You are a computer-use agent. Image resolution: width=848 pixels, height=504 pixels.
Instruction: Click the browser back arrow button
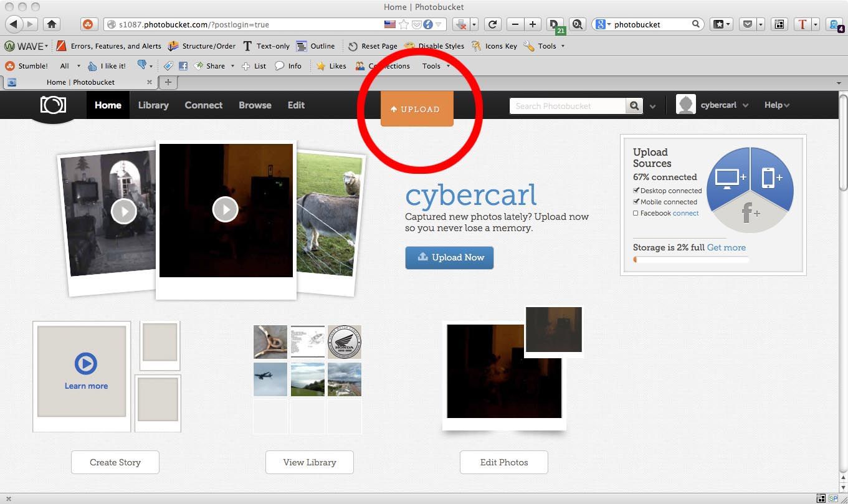click(x=14, y=24)
